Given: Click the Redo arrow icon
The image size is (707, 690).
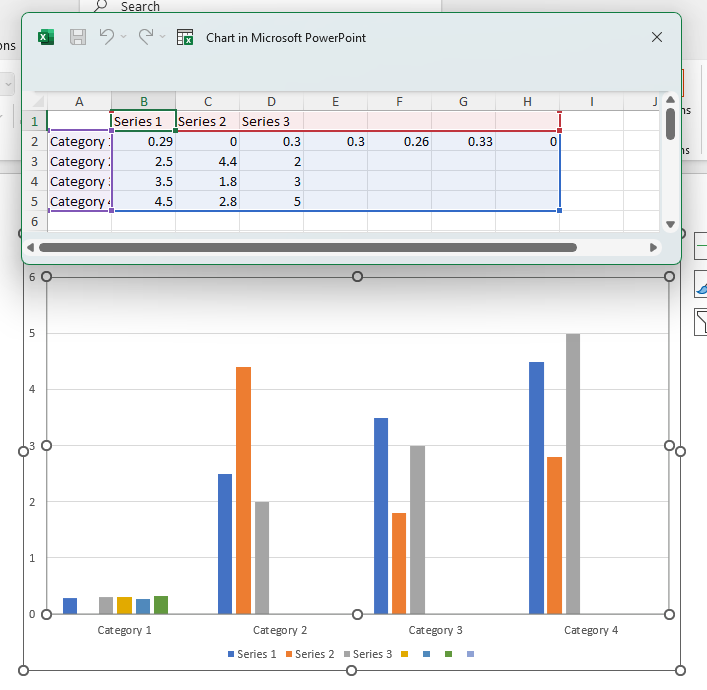Looking at the screenshot, I should [x=146, y=37].
